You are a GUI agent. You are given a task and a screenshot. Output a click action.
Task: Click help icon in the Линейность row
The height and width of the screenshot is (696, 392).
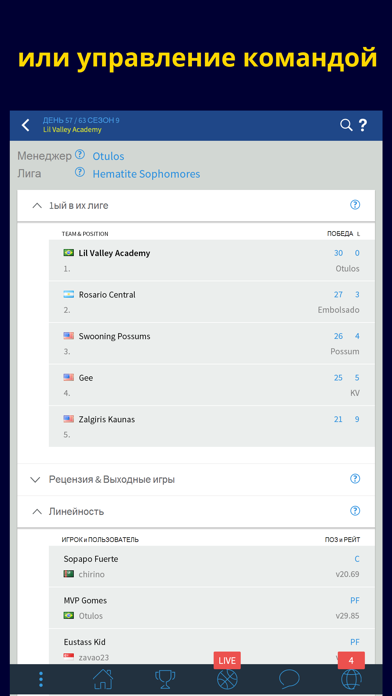(x=355, y=511)
